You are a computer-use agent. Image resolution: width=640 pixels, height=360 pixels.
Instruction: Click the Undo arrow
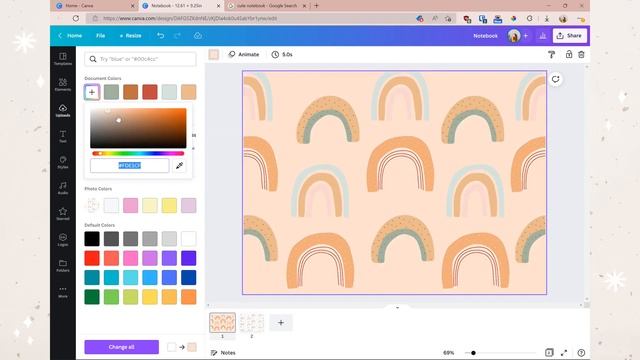pos(160,36)
